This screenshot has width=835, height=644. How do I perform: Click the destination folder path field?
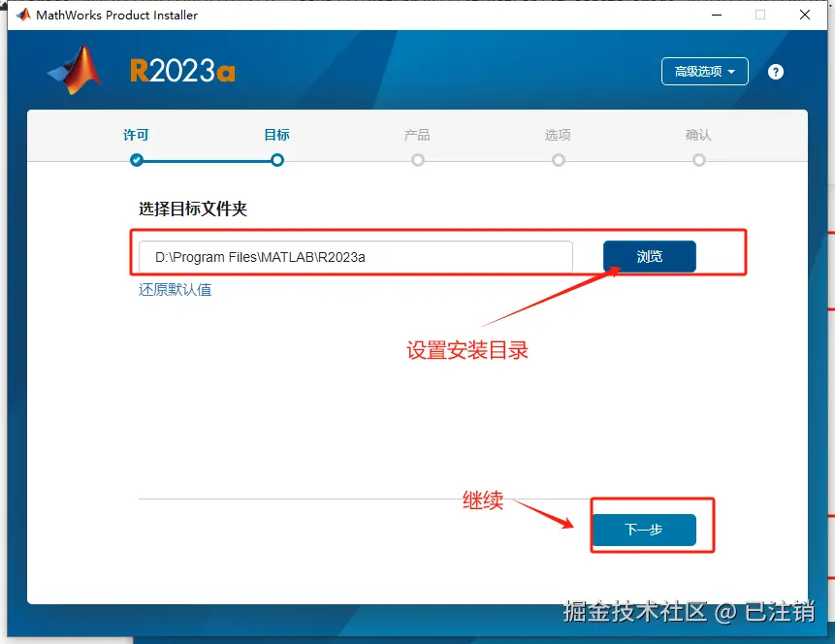click(x=356, y=257)
